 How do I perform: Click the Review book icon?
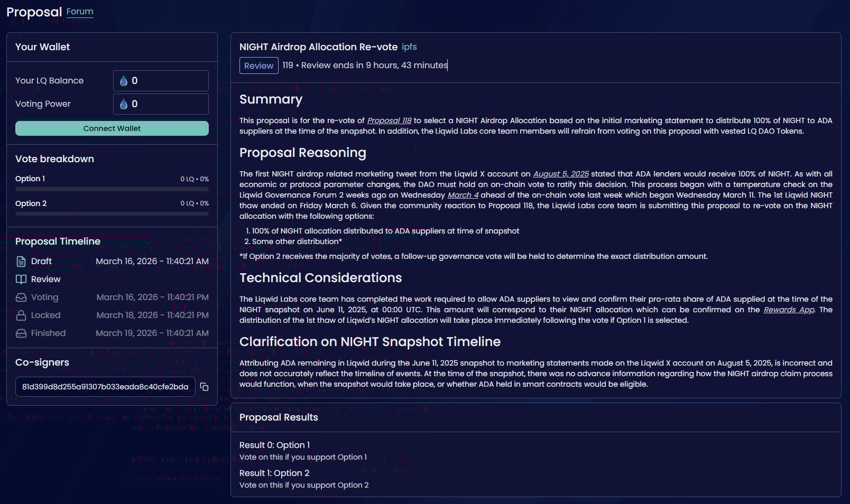pyautogui.click(x=21, y=279)
